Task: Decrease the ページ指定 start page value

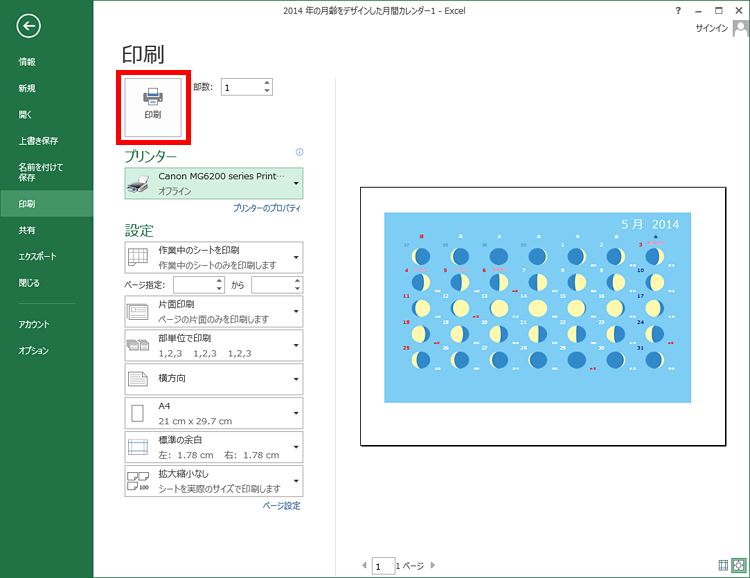Action: pyautogui.click(x=219, y=289)
